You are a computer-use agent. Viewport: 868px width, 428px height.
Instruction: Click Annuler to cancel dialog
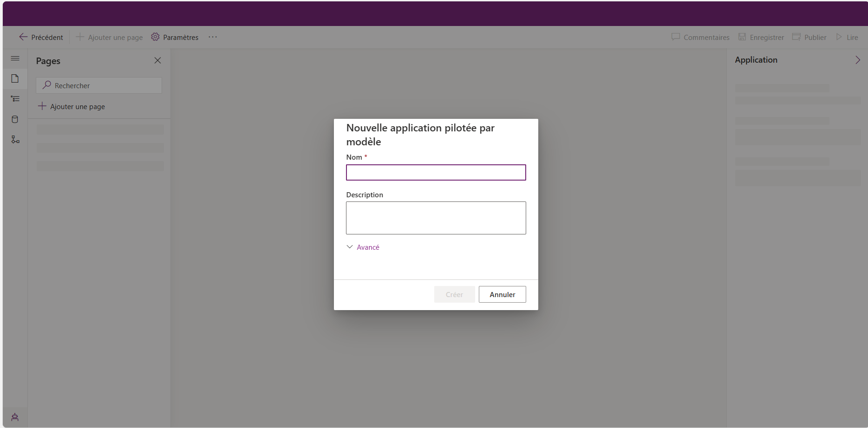tap(503, 294)
